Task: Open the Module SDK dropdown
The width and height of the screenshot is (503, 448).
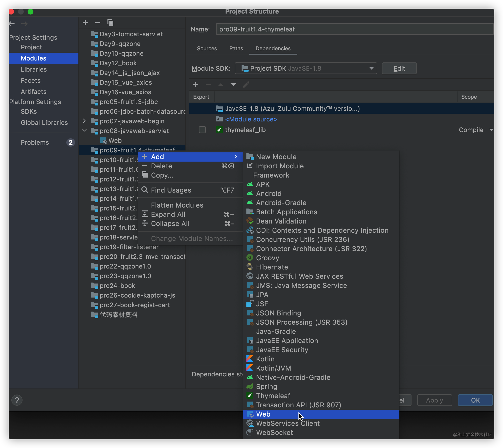Action: pyautogui.click(x=306, y=68)
